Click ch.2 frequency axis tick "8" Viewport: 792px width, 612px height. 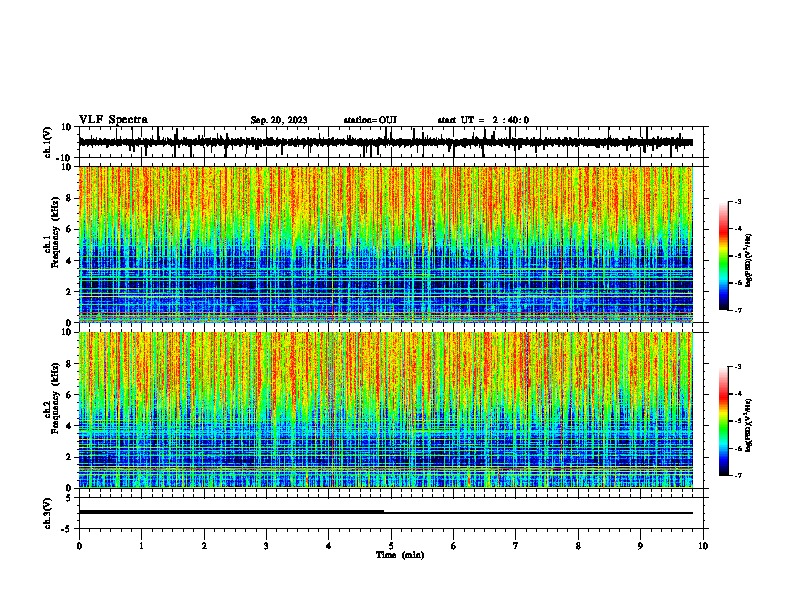(69, 364)
